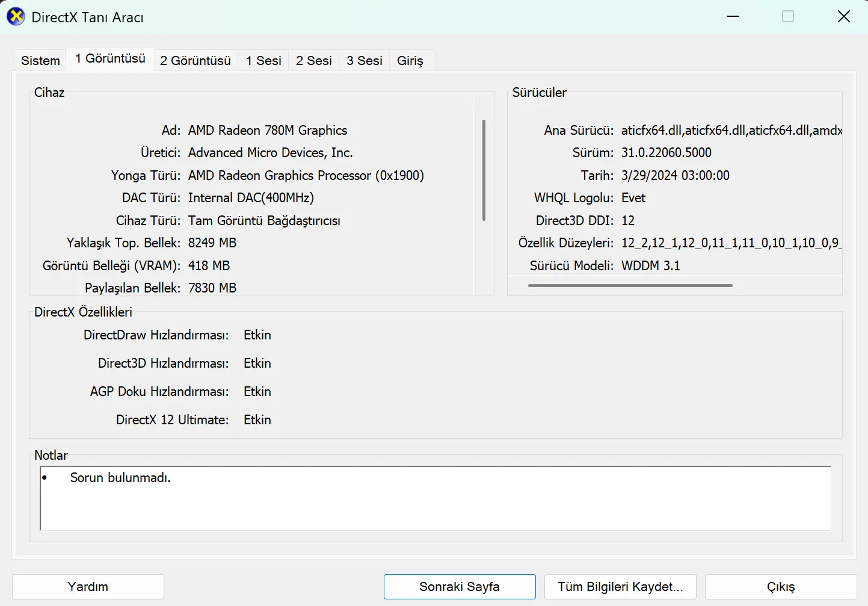The width and height of the screenshot is (868, 606).
Task: Click Tüm Bilgileri Kaydet button
Action: pos(620,587)
